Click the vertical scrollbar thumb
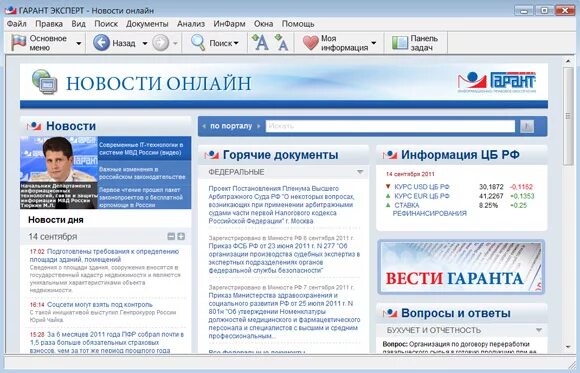 [568, 116]
